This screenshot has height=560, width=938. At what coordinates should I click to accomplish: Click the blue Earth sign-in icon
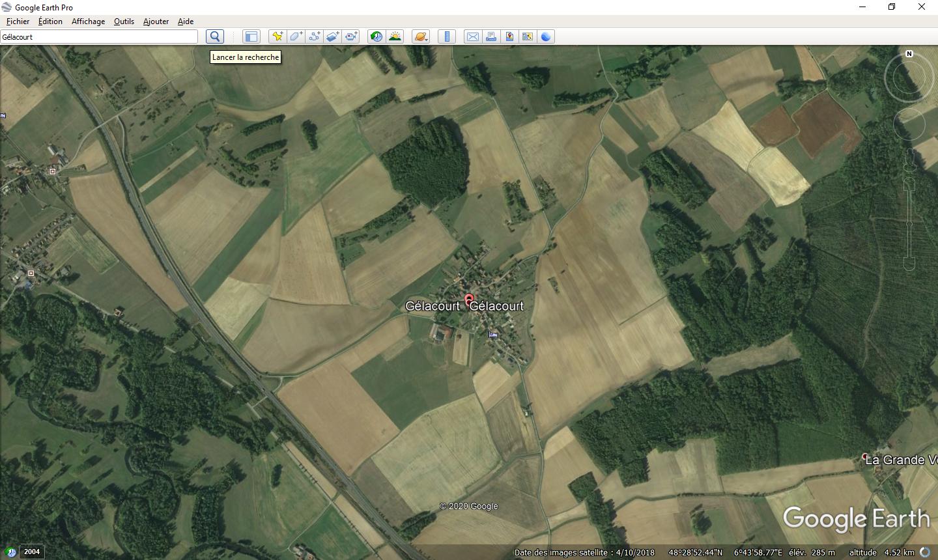coord(546,36)
